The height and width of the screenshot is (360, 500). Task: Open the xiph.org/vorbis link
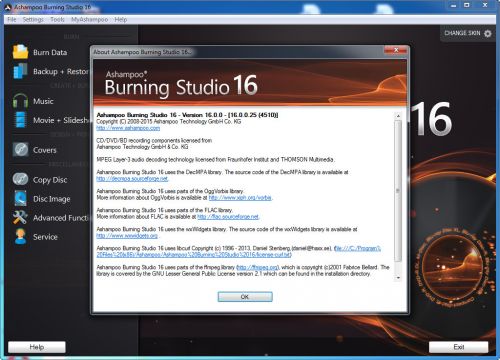(240, 198)
